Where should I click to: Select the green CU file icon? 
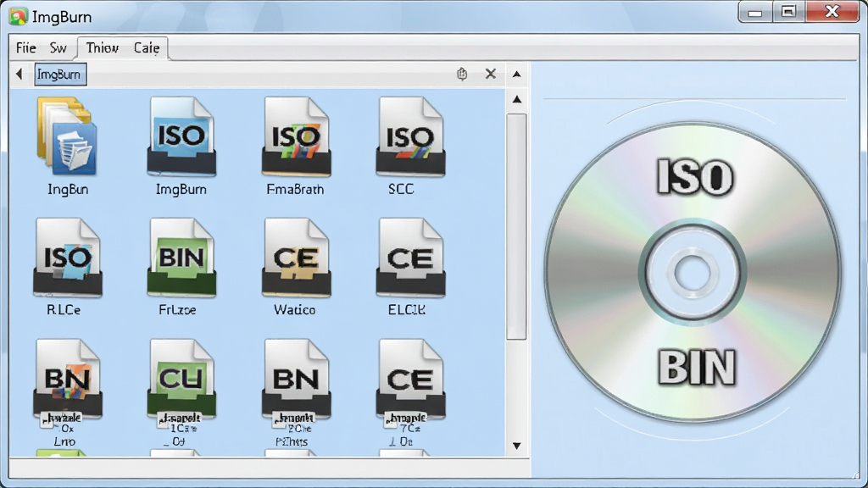(x=181, y=379)
